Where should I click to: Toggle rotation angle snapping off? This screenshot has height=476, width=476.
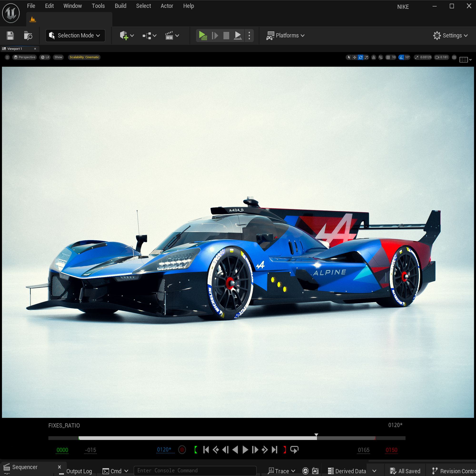point(401,57)
